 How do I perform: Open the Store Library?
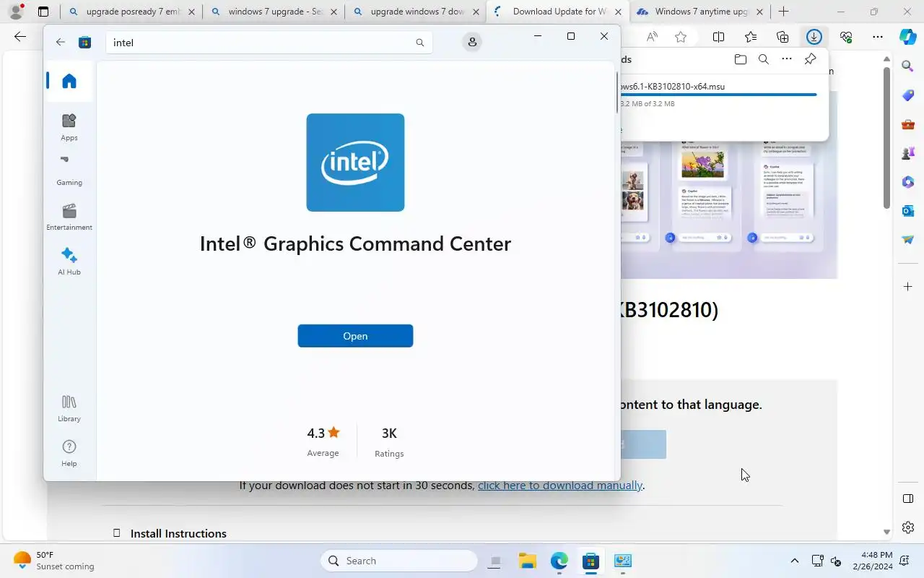click(x=69, y=408)
